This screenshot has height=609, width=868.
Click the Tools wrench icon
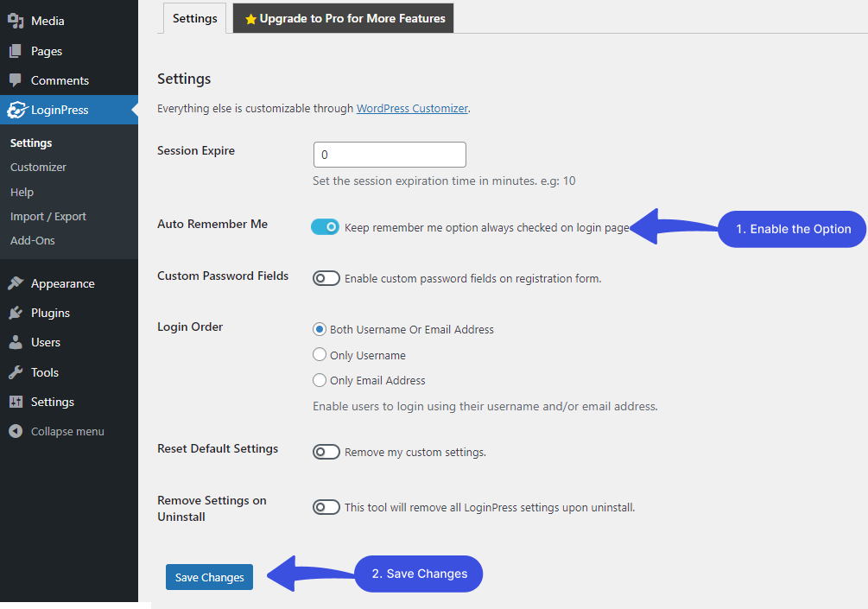[x=16, y=372]
